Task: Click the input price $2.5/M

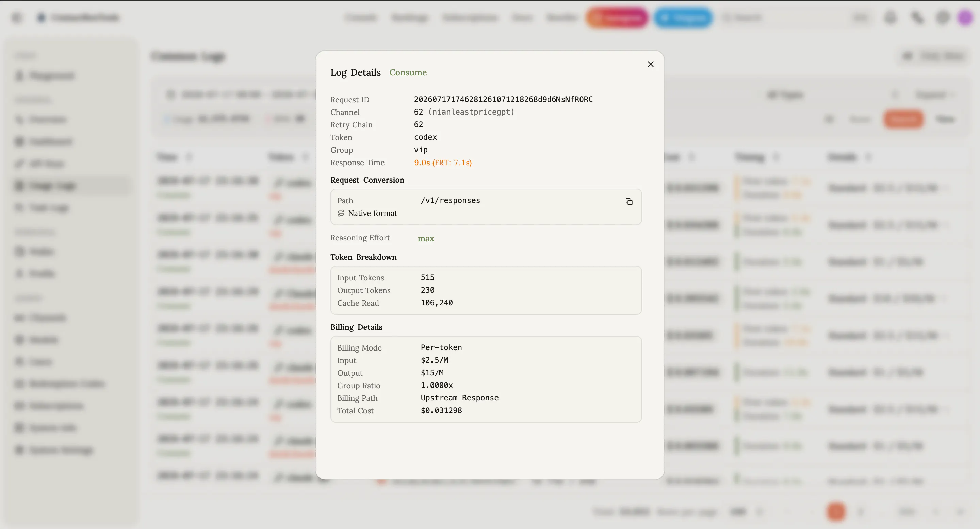Action: tap(435, 360)
